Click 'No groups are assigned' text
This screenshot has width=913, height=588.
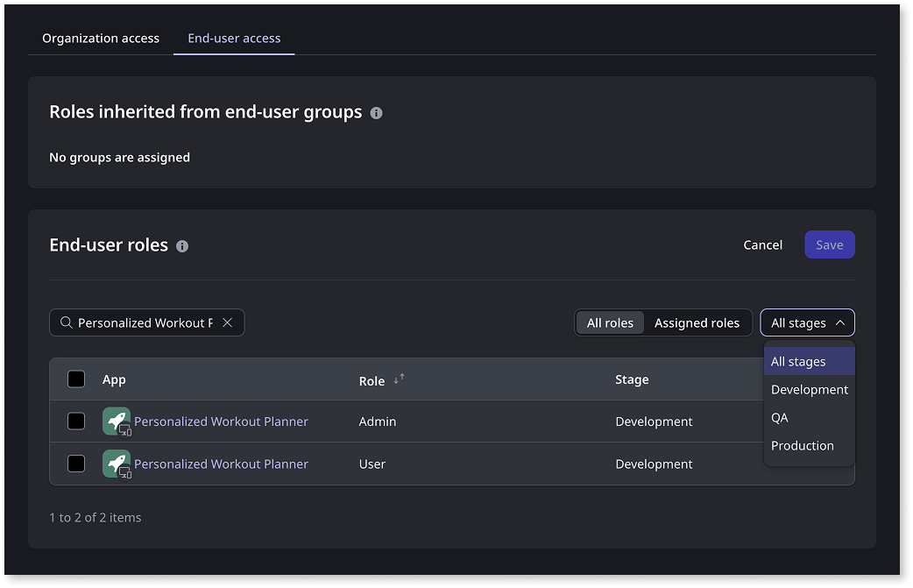[x=119, y=157]
